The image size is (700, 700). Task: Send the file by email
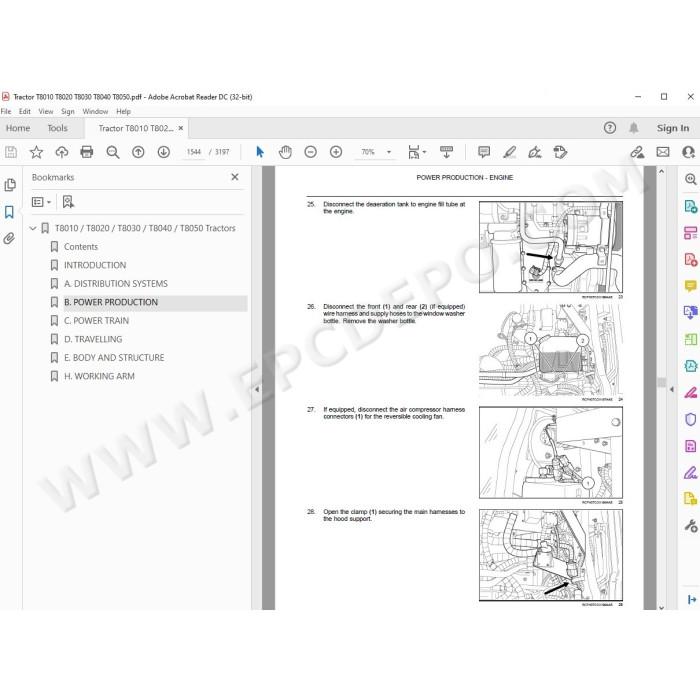coord(663,152)
